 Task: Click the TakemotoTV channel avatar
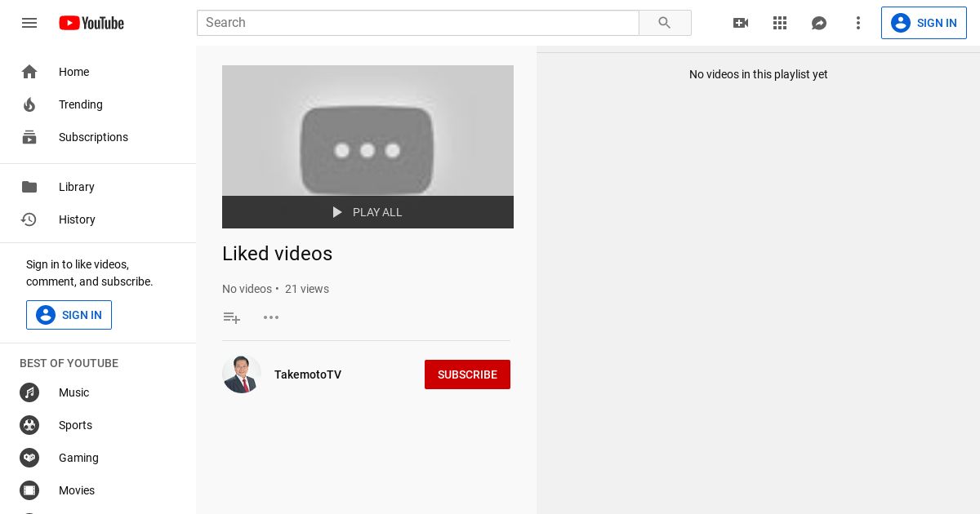point(242,374)
